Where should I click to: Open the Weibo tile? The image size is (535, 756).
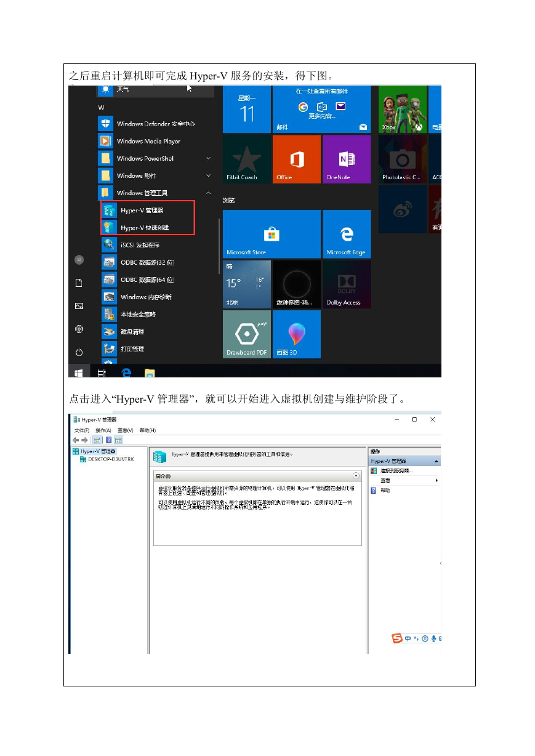pos(403,209)
